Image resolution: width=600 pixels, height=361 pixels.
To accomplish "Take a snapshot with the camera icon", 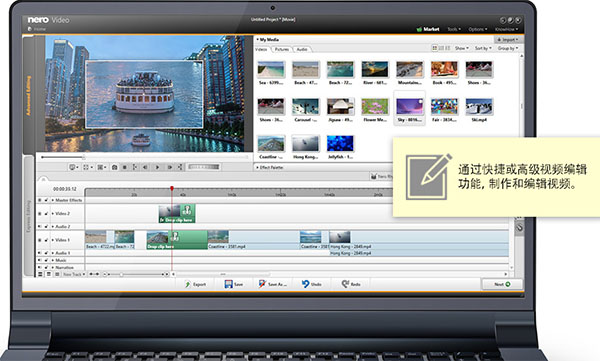I will tap(114, 167).
